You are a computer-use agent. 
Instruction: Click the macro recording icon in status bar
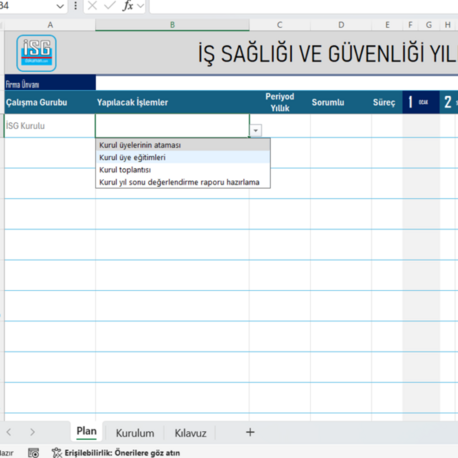point(33,453)
